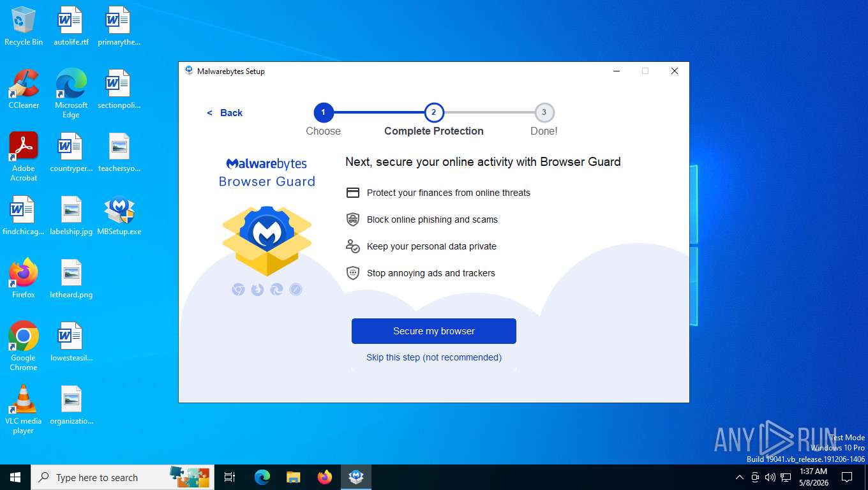Click 'Keep your personal data private' text
The height and width of the screenshot is (490, 868).
[x=431, y=246]
